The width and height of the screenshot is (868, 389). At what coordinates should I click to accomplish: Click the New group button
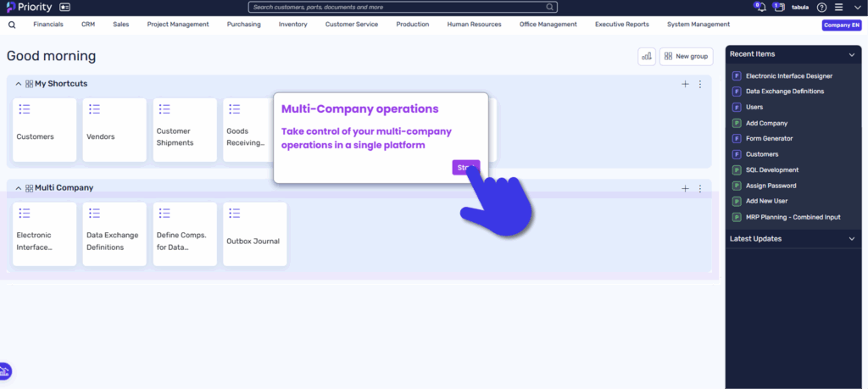click(686, 56)
